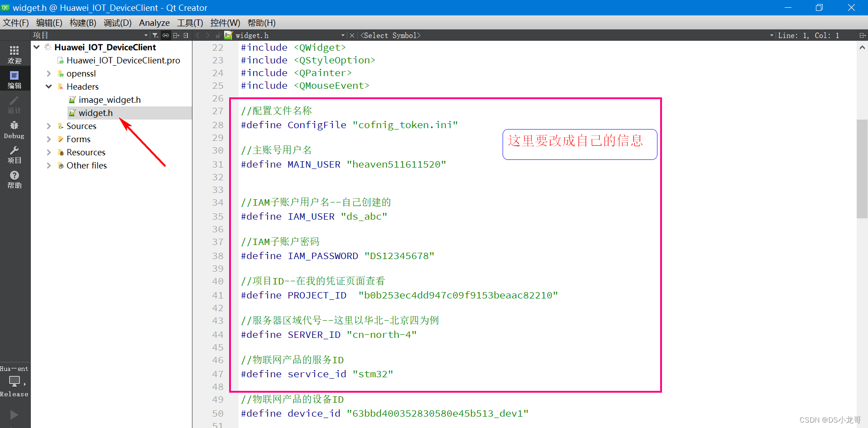Click #include <QPainter> on line 24
The width and height of the screenshot is (868, 428).
click(x=296, y=73)
